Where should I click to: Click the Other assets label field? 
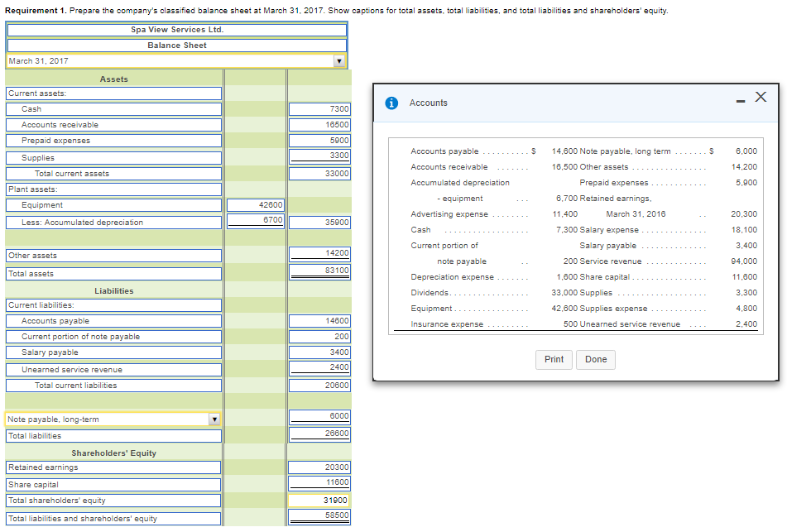coord(114,256)
